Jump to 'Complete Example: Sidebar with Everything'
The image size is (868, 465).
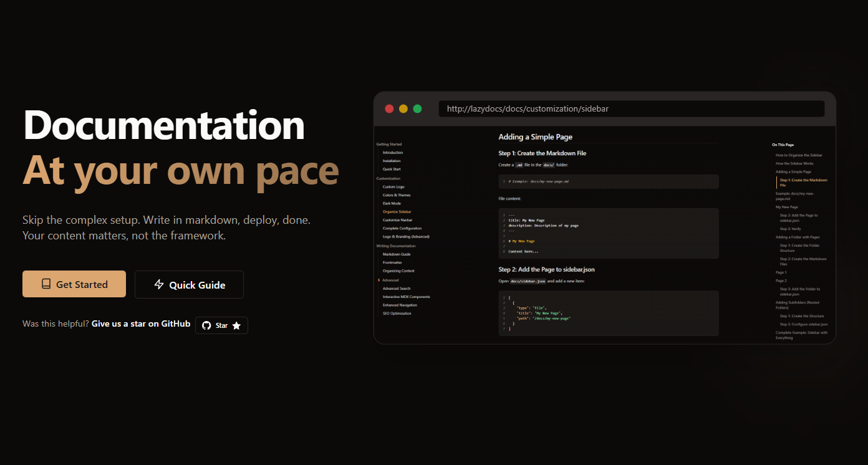pyautogui.click(x=802, y=335)
